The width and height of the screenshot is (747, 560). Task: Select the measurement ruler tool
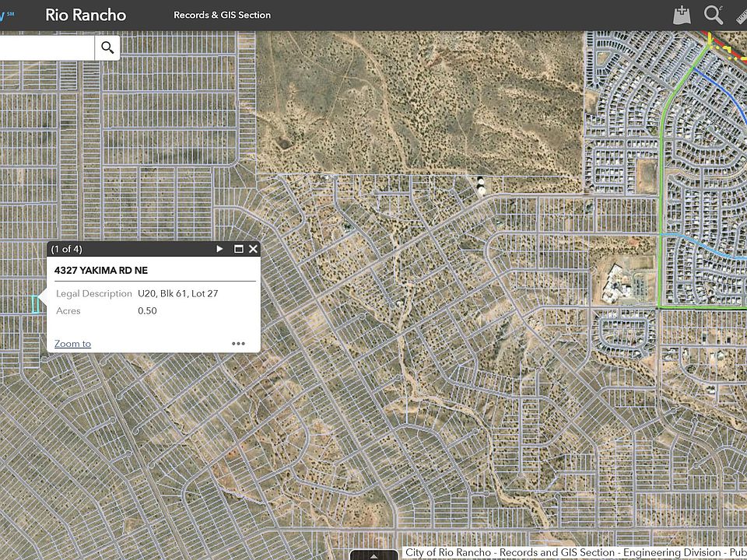[740, 15]
